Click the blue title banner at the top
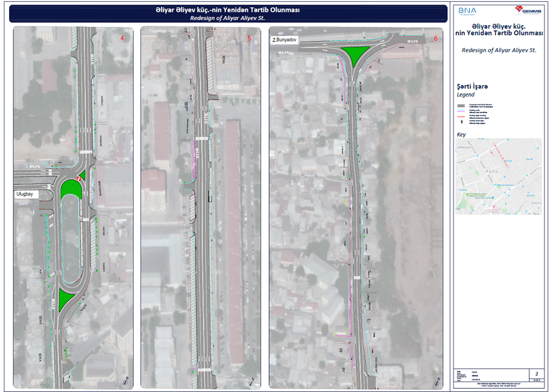This screenshot has width=549, height=392. tap(229, 14)
